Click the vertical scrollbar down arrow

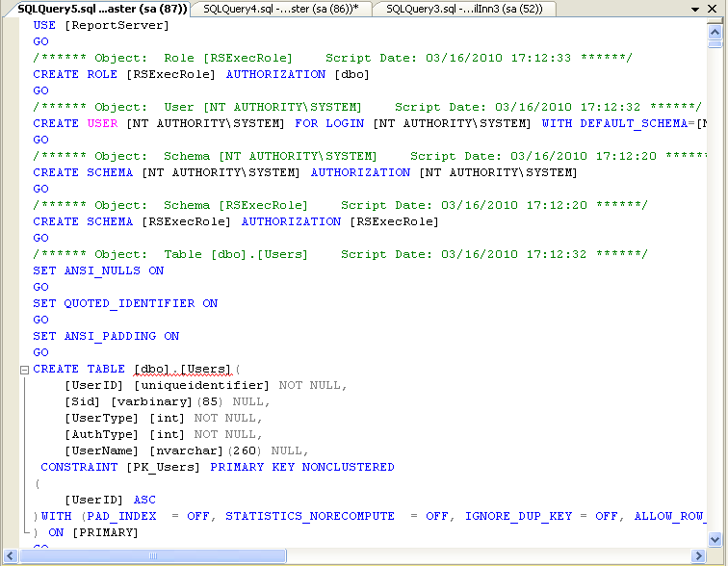click(715, 539)
